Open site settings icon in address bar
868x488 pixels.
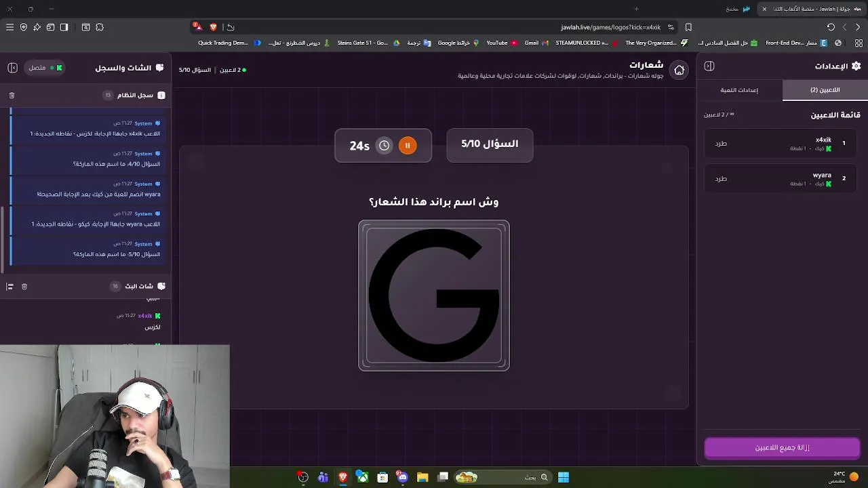tap(671, 27)
